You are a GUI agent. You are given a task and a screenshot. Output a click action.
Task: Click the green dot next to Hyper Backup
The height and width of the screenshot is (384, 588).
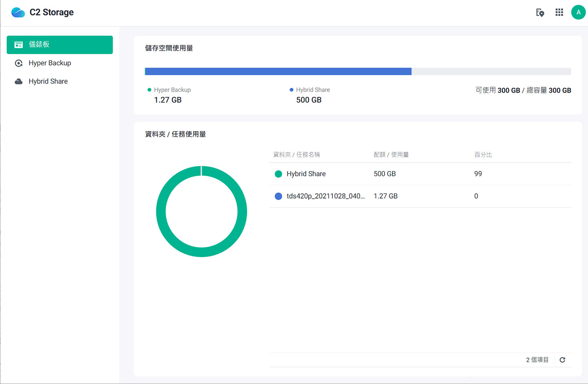[149, 89]
